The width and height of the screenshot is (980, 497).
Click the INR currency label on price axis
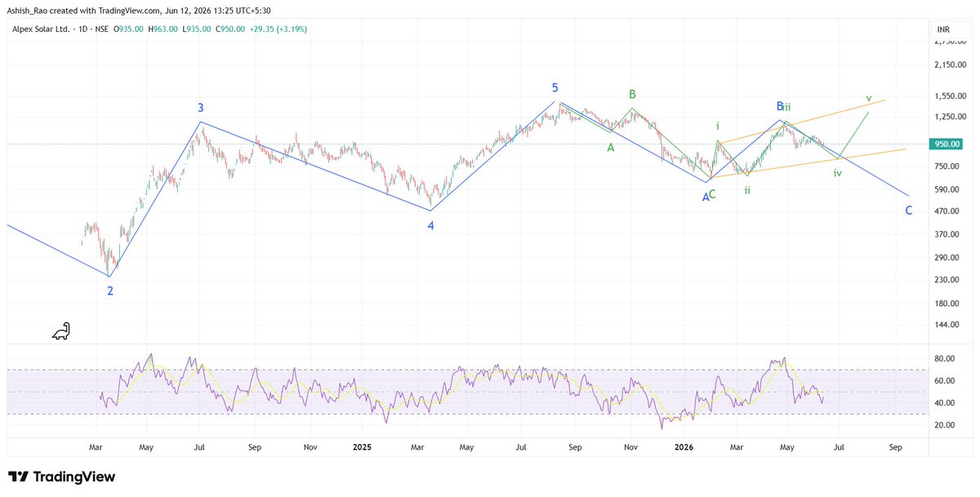point(943,29)
